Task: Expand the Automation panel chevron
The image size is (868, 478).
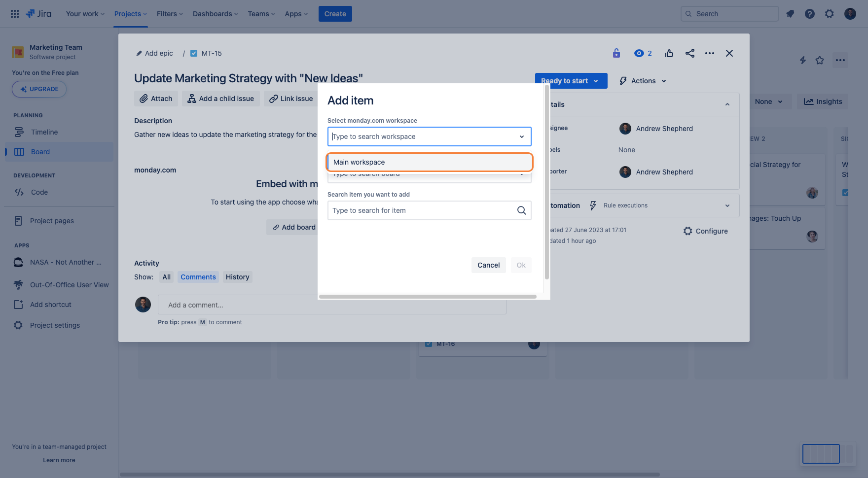Action: click(x=727, y=205)
